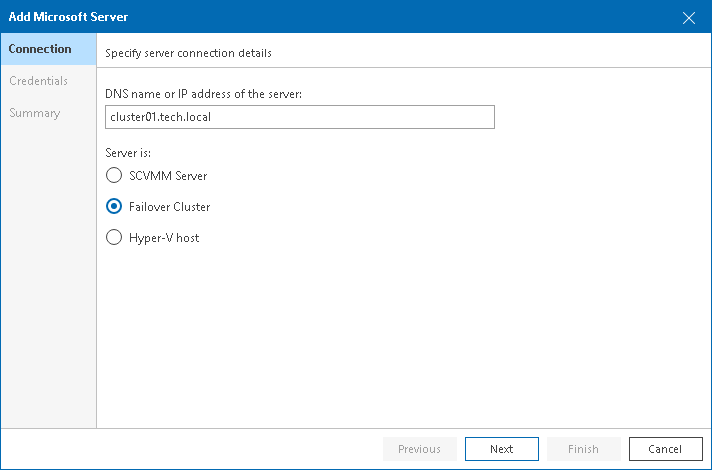Click the 'Failover Cluster' option label text

(x=170, y=207)
